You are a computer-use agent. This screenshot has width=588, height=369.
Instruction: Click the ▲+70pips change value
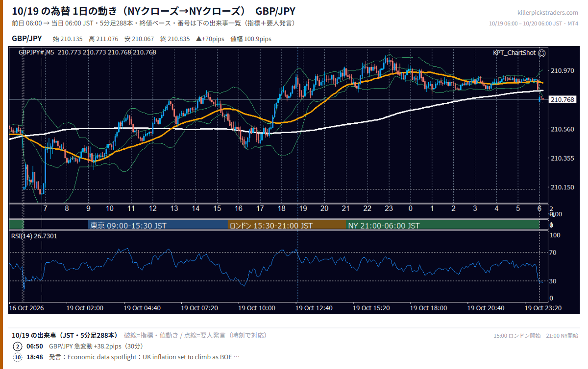pyautogui.click(x=210, y=39)
